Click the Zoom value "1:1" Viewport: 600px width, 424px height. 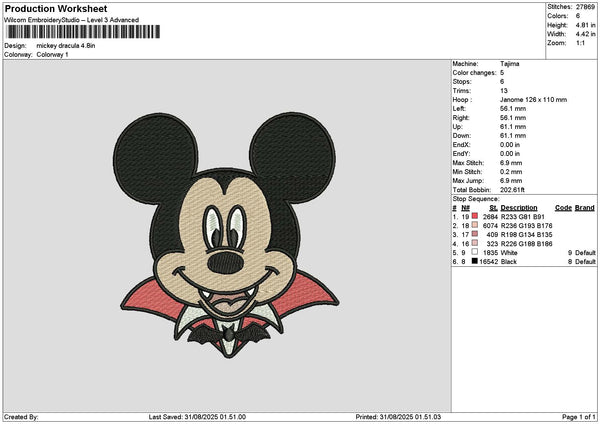click(x=580, y=43)
